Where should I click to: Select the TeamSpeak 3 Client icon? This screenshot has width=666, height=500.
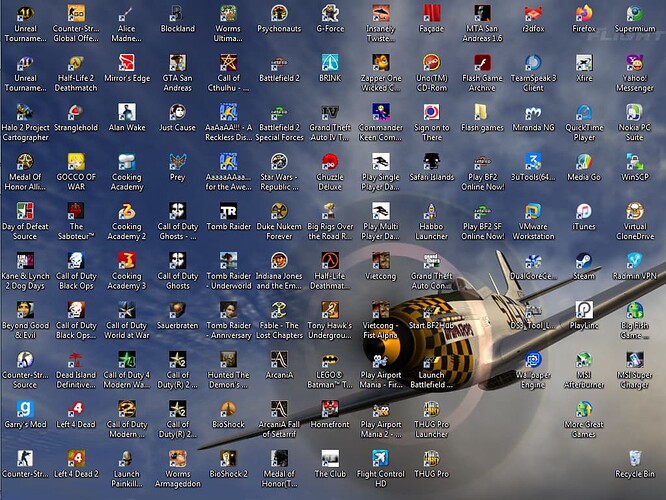pyautogui.click(x=533, y=74)
